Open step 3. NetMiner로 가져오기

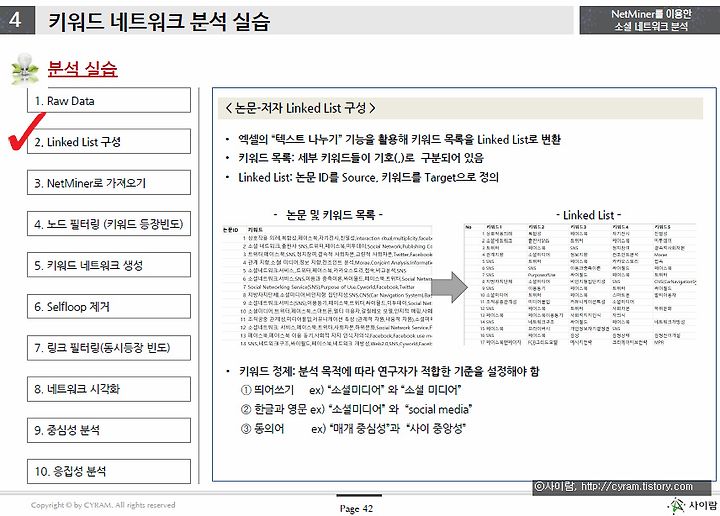[109, 183]
